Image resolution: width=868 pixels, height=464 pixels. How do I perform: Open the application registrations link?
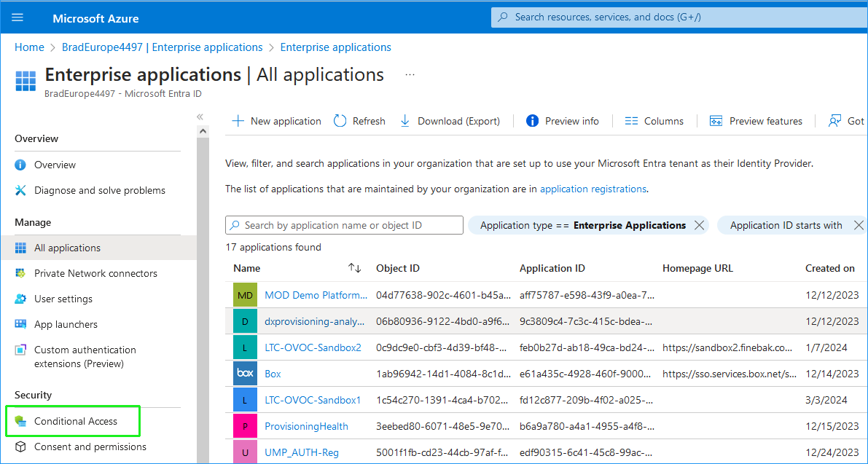pos(593,189)
